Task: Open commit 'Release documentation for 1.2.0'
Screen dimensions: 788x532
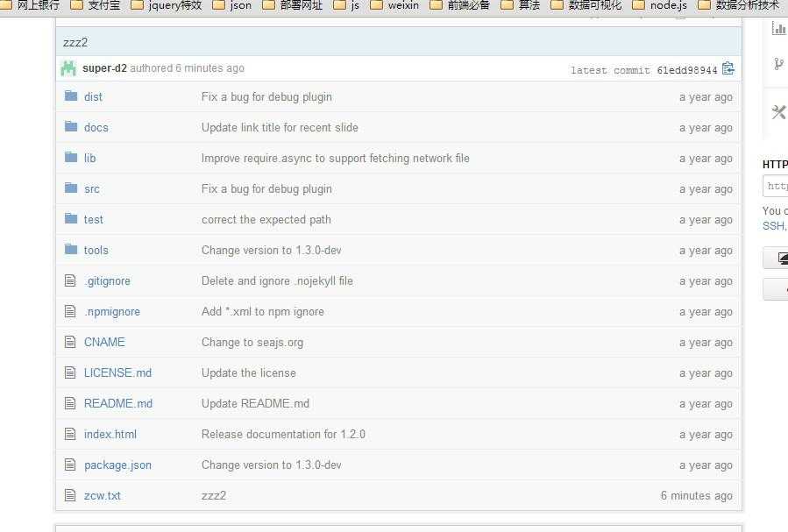Action: (283, 434)
